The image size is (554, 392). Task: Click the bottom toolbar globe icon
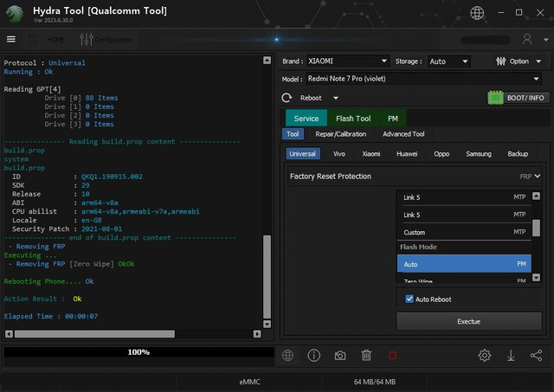coord(288,355)
